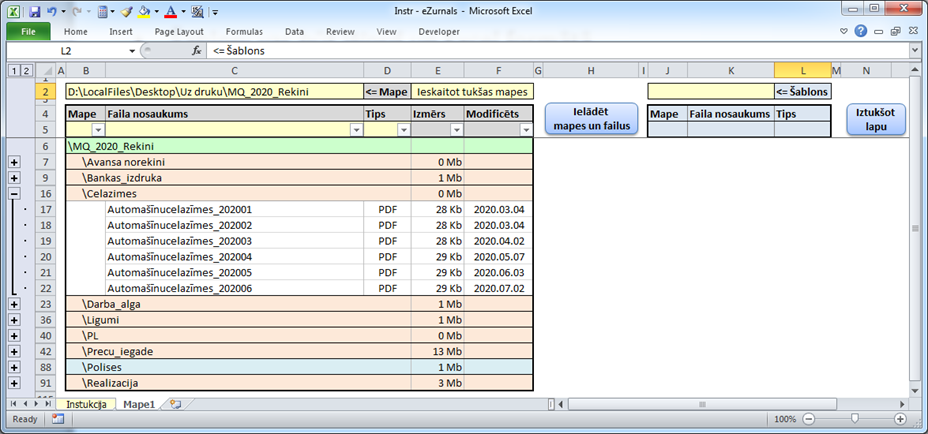Open the Tips column filter dropdown
This screenshot has height=434, width=928.
[x=404, y=130]
